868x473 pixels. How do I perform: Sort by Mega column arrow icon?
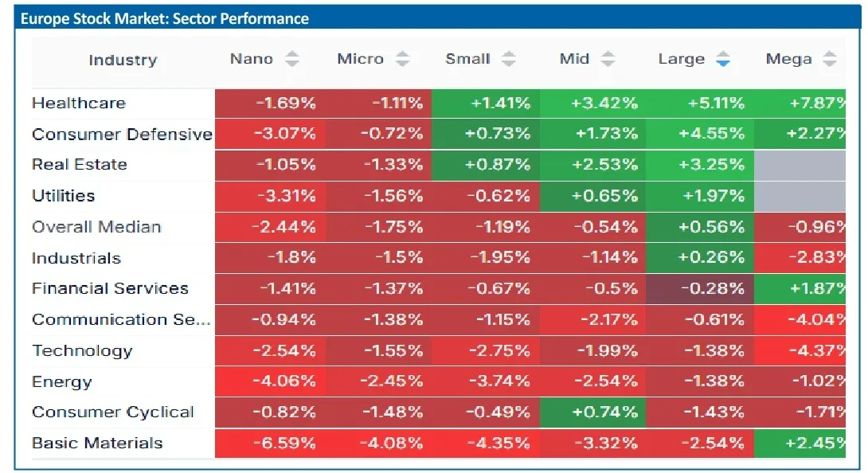829,59
